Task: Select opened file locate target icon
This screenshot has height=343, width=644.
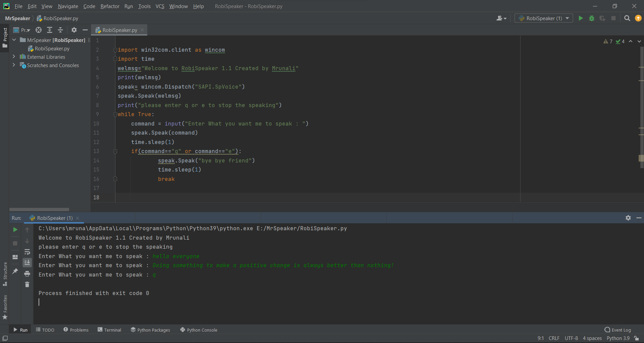Action: [39, 30]
